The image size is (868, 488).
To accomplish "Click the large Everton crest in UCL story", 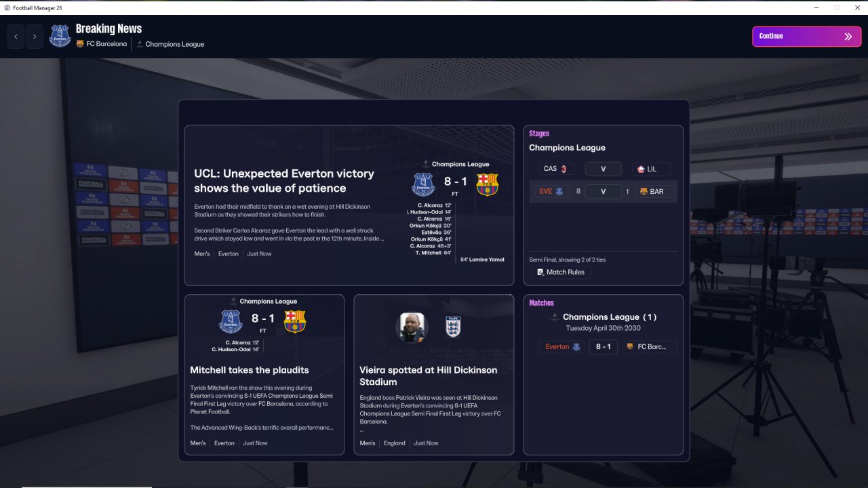I will [424, 184].
